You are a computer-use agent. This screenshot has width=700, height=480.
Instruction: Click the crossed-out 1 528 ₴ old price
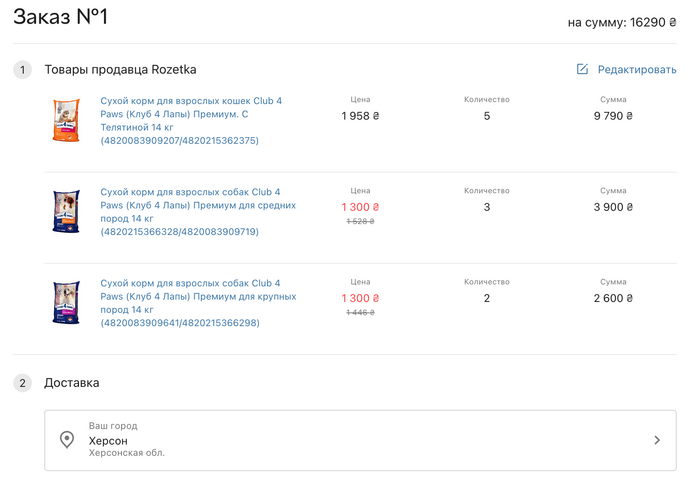(x=360, y=221)
